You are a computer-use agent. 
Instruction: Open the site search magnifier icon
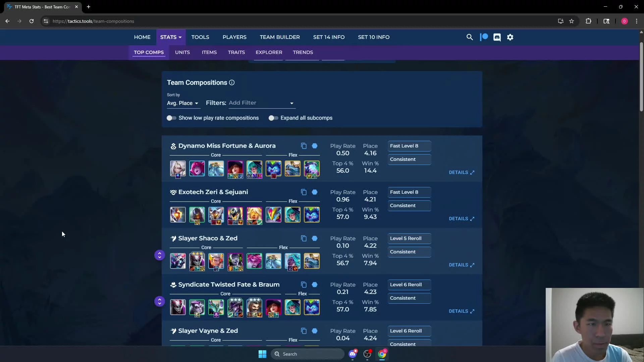tap(470, 37)
